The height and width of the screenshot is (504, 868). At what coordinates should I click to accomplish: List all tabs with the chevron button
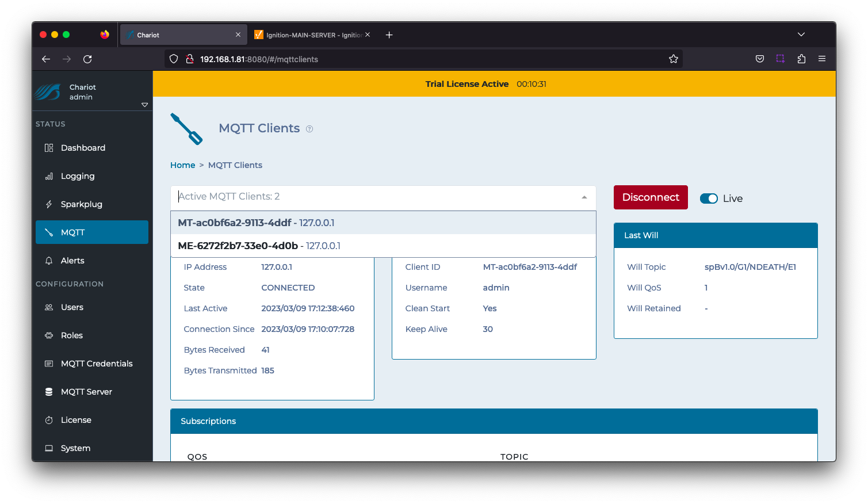(x=801, y=35)
